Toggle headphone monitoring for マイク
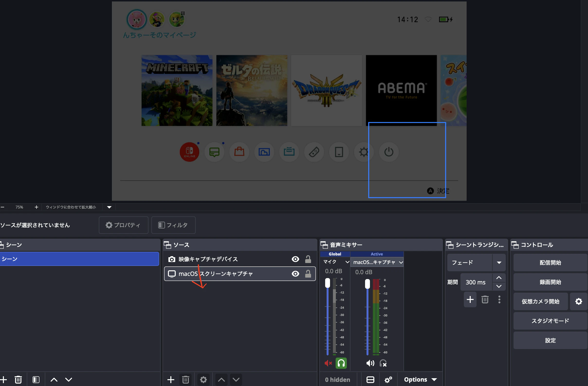Image resolution: width=588 pixels, height=386 pixels. coord(341,363)
